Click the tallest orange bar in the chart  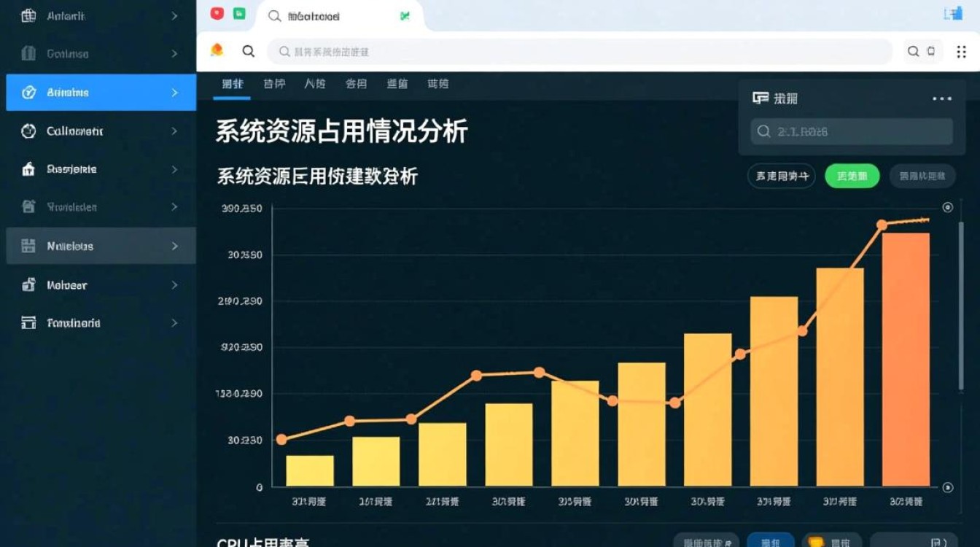(x=906, y=360)
